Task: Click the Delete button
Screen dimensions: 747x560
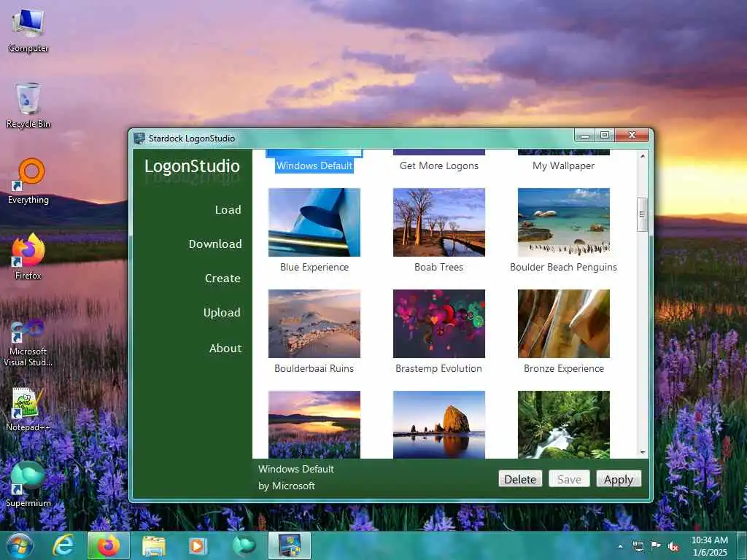Action: click(520, 479)
